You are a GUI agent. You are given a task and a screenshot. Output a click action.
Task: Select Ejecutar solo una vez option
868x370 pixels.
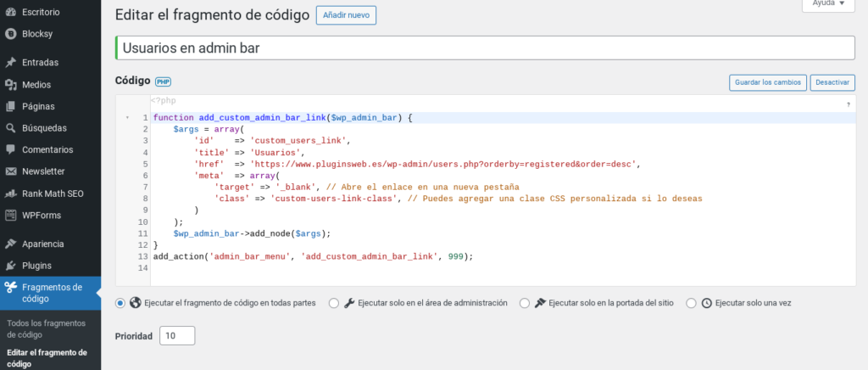click(x=691, y=303)
